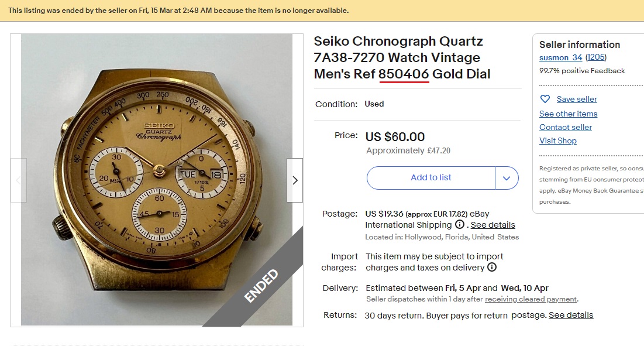
Task: Click the seller username susmon_34
Action: coord(561,58)
